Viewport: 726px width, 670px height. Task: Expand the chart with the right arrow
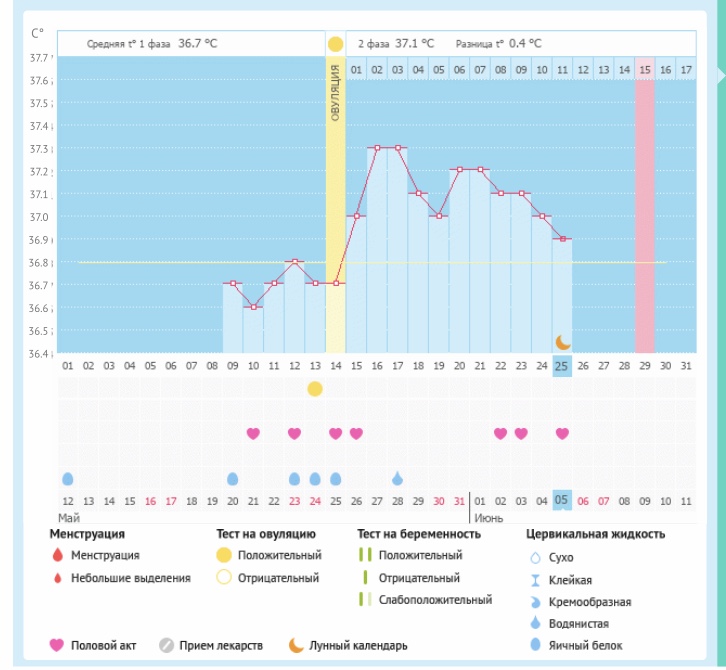pyautogui.click(x=717, y=76)
